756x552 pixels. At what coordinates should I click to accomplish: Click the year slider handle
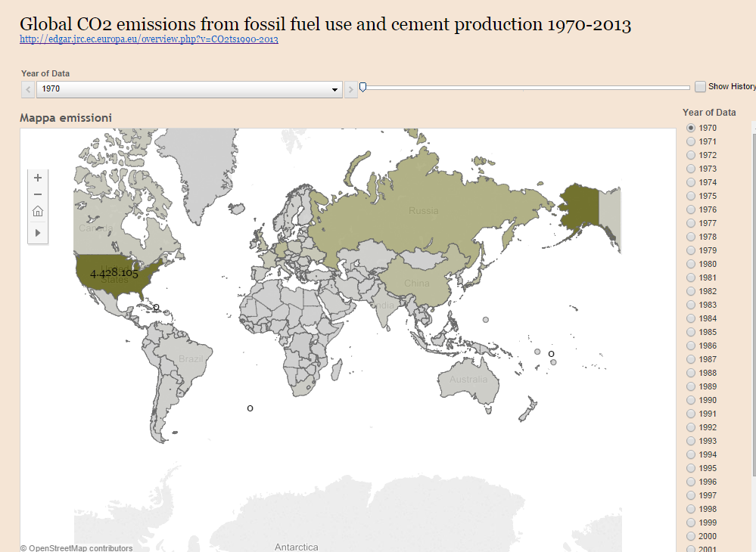[x=363, y=87]
